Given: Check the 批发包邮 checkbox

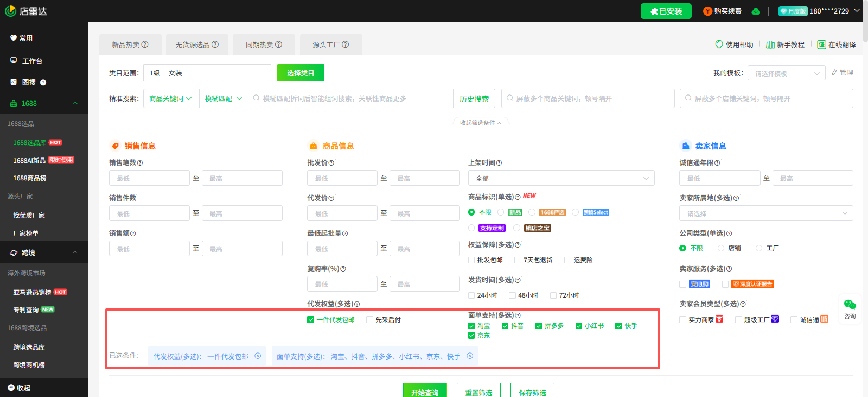Looking at the screenshot, I should click(471, 260).
